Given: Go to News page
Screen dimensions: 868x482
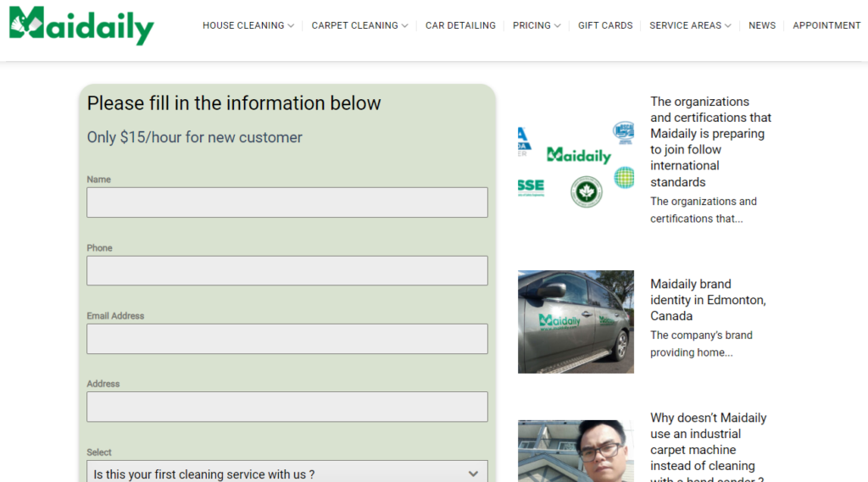Looking at the screenshot, I should (762, 25).
